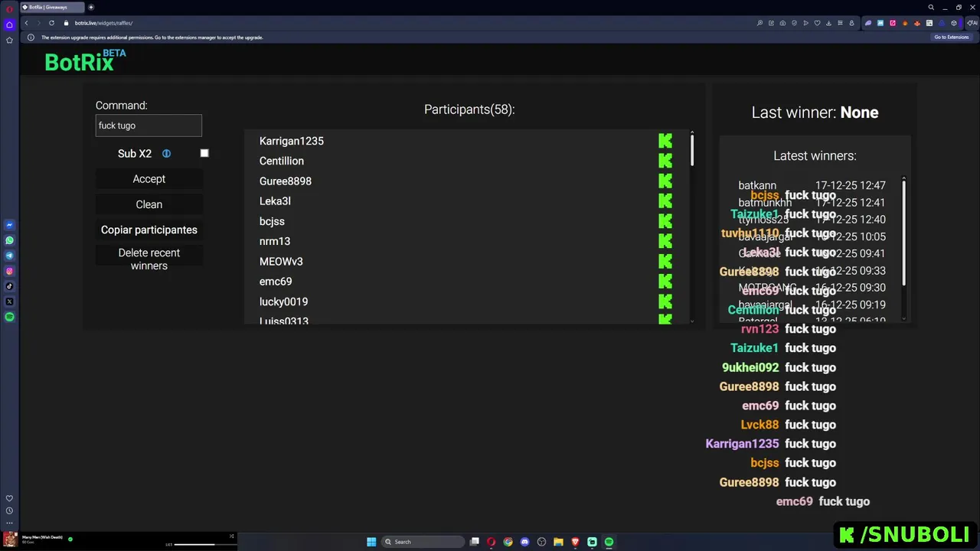Screen dimensions: 980x551
Task: Click search tabs magnifier in title bar
Action: [931, 7]
